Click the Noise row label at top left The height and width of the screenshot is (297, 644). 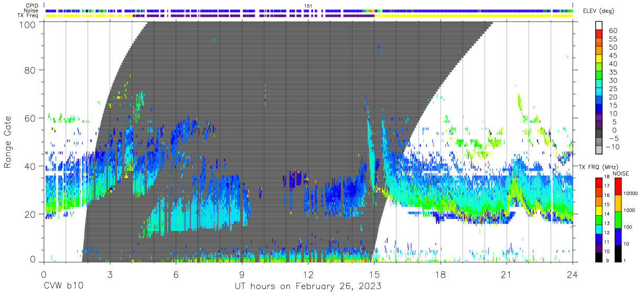click(31, 10)
